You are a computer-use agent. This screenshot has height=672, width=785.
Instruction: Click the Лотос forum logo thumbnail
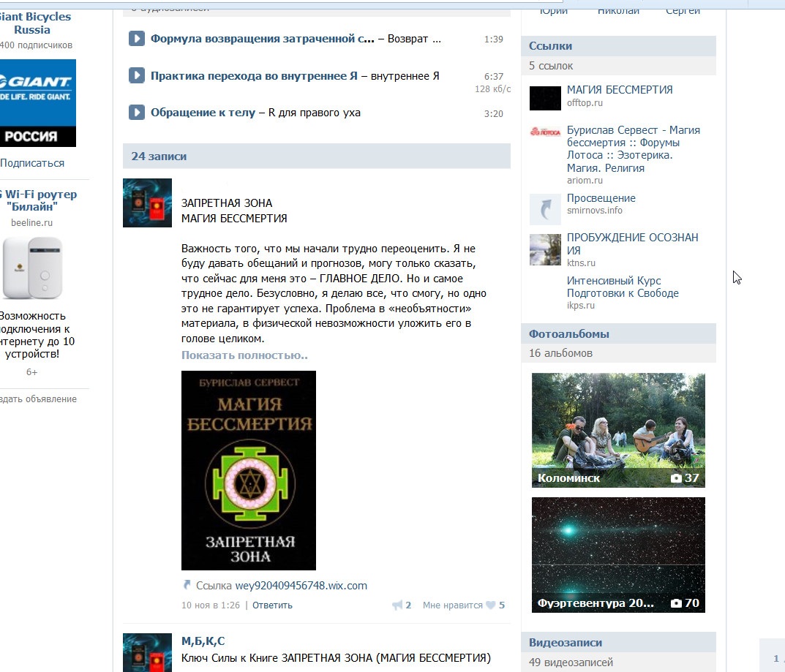point(545,132)
